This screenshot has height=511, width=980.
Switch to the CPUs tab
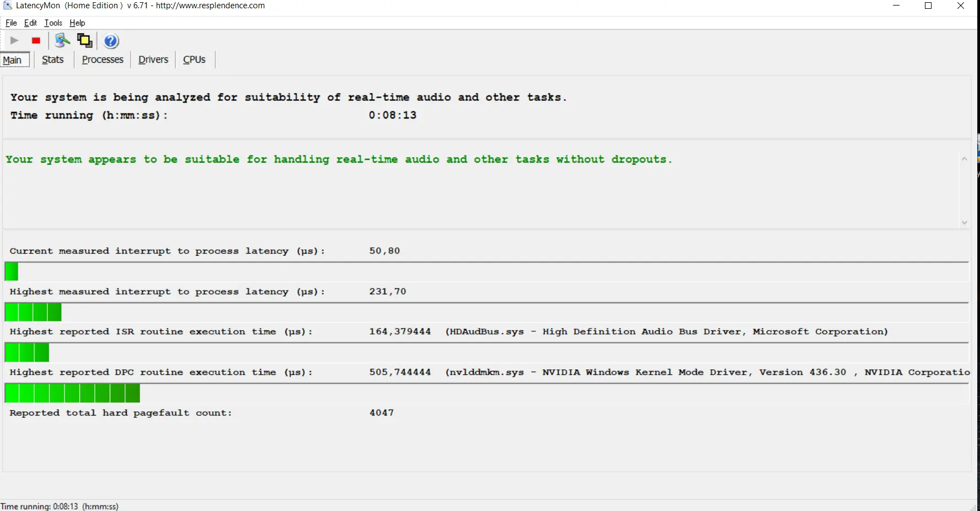coord(194,60)
